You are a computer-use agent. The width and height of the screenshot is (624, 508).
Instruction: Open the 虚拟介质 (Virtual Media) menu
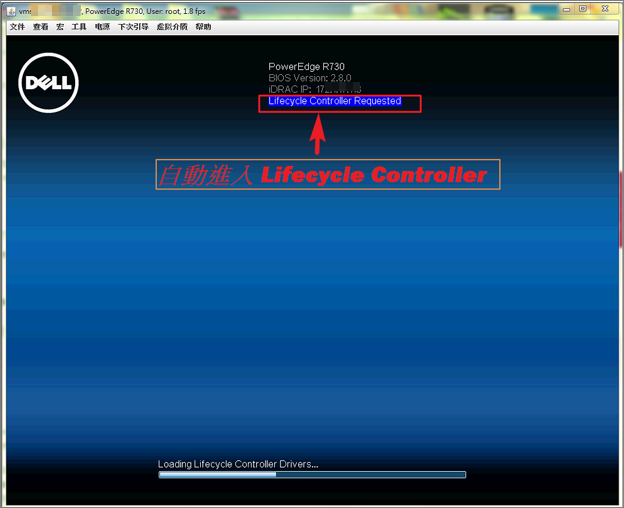click(x=172, y=27)
